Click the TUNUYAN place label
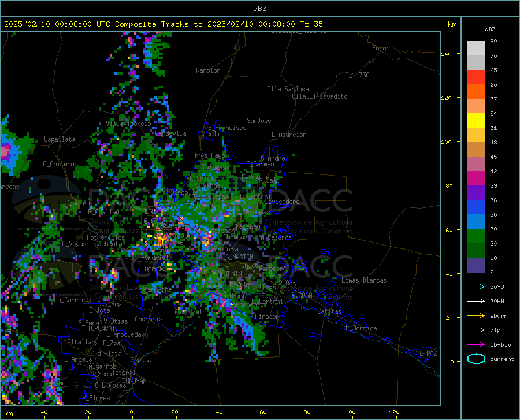Viewport: 520px width, 420px height. pyautogui.click(x=134, y=381)
